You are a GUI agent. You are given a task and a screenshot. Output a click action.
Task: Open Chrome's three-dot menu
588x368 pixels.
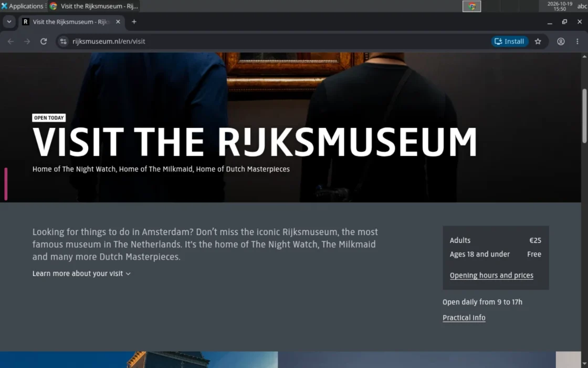pos(577,42)
